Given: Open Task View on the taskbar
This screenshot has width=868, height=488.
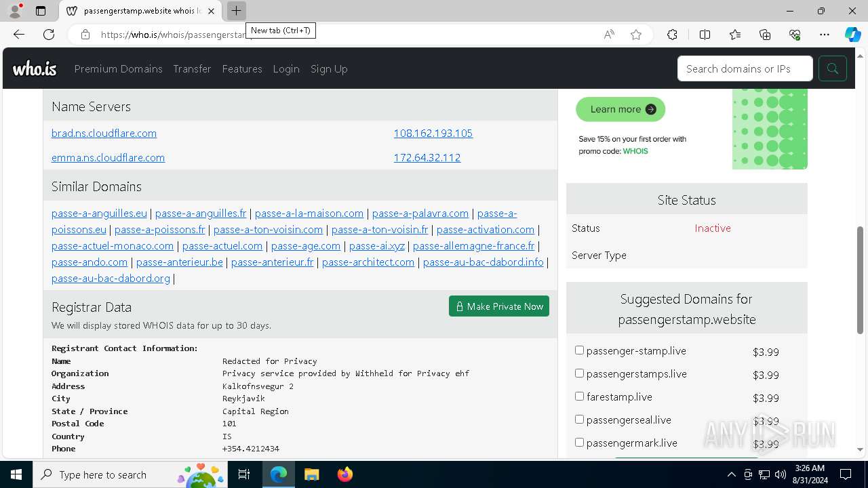Looking at the screenshot, I should 244,474.
